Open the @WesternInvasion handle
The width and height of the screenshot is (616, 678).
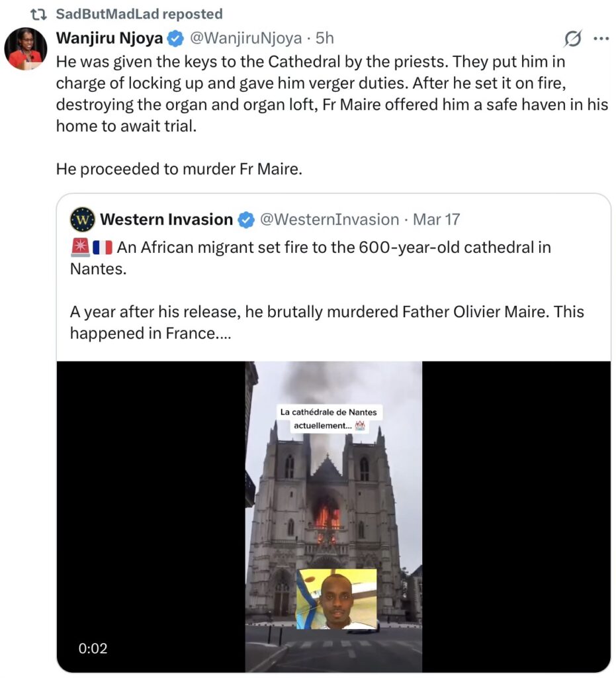click(x=330, y=219)
